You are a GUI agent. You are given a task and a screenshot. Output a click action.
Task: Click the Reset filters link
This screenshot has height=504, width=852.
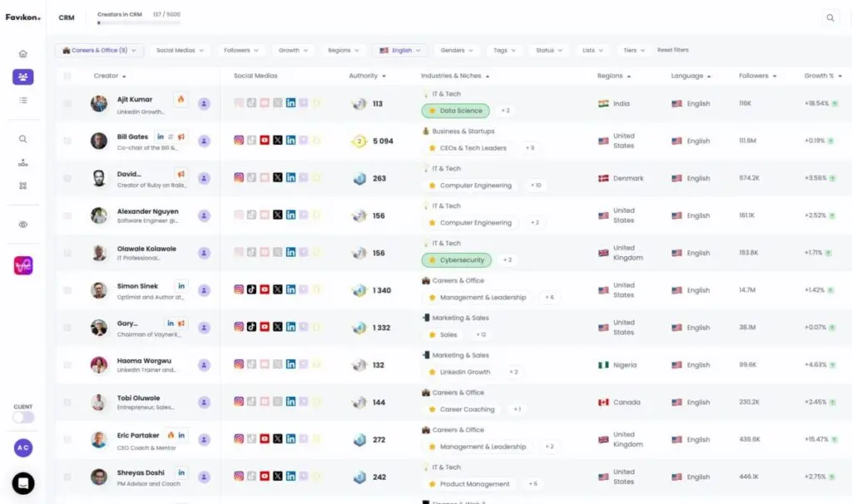point(673,51)
